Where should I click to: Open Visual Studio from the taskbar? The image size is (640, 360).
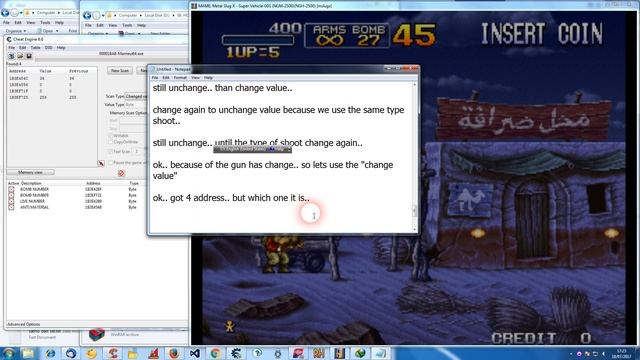click(x=195, y=353)
